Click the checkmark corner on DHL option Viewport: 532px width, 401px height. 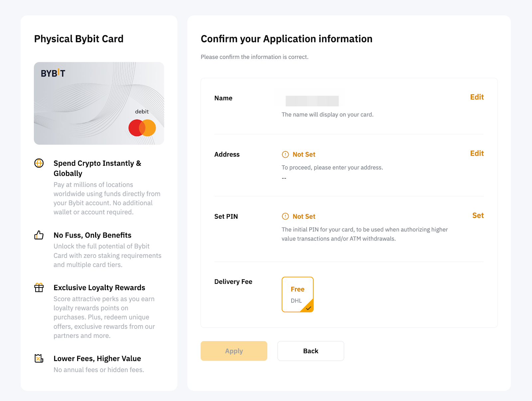309,308
